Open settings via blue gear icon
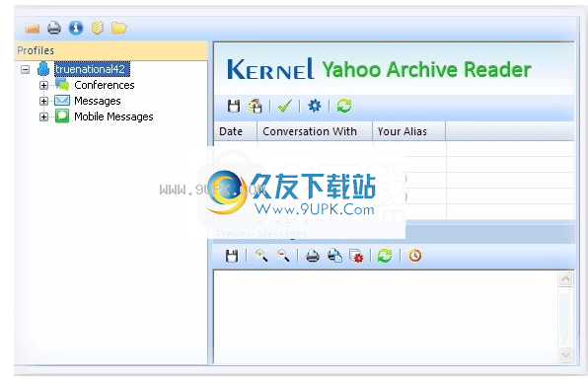 tap(315, 106)
